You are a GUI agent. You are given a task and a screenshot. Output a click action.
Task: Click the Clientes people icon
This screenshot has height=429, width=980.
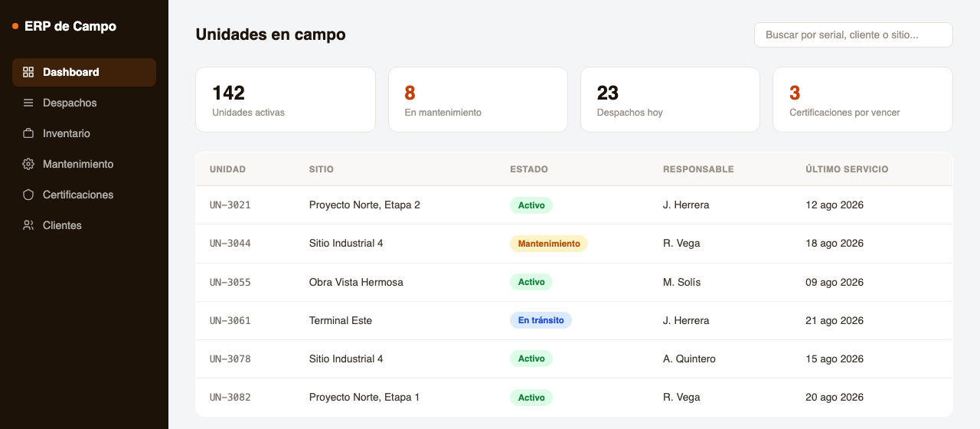tap(28, 225)
